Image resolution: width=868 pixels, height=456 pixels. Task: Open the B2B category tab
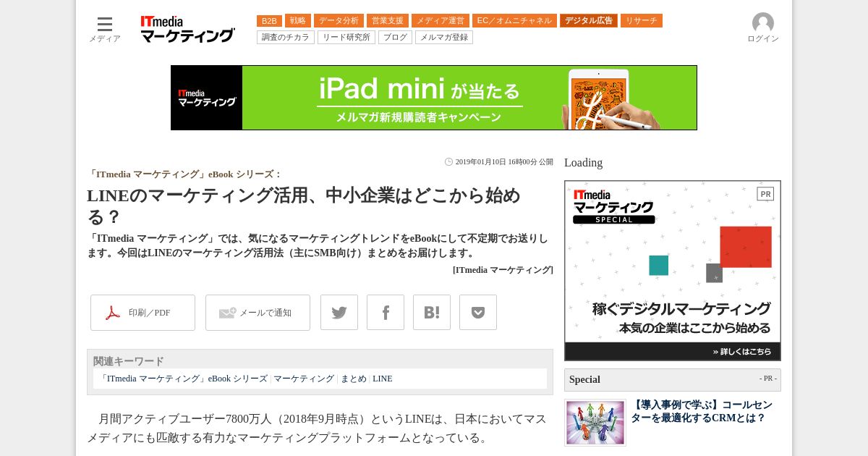[x=269, y=21]
